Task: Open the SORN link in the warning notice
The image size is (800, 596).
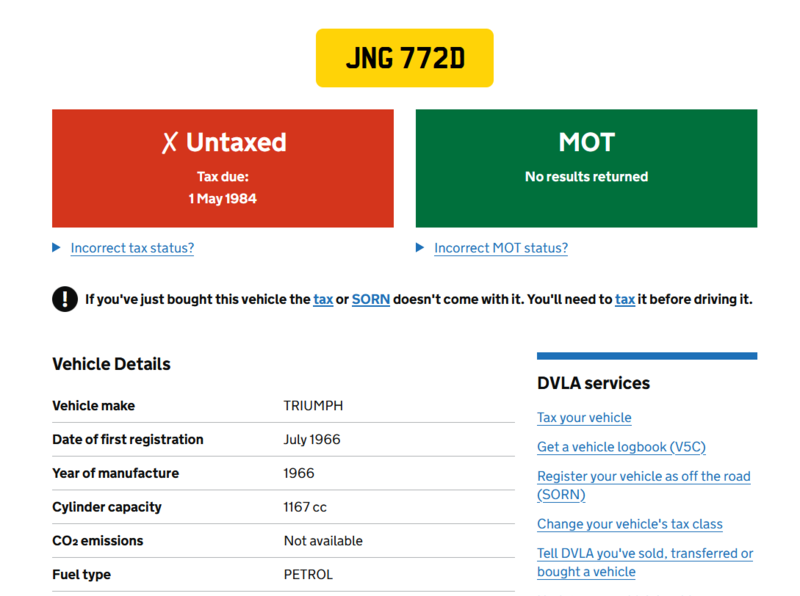Action: pyautogui.click(x=370, y=299)
